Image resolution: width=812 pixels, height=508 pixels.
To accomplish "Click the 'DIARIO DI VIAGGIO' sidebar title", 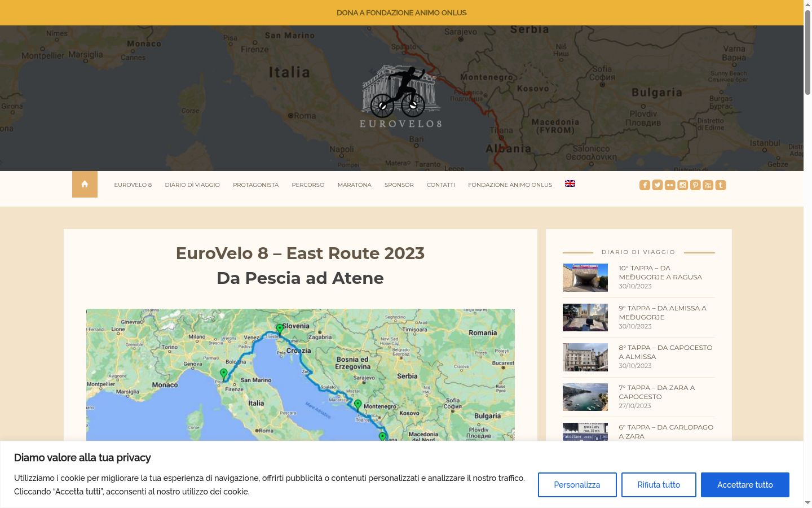I will click(x=638, y=252).
